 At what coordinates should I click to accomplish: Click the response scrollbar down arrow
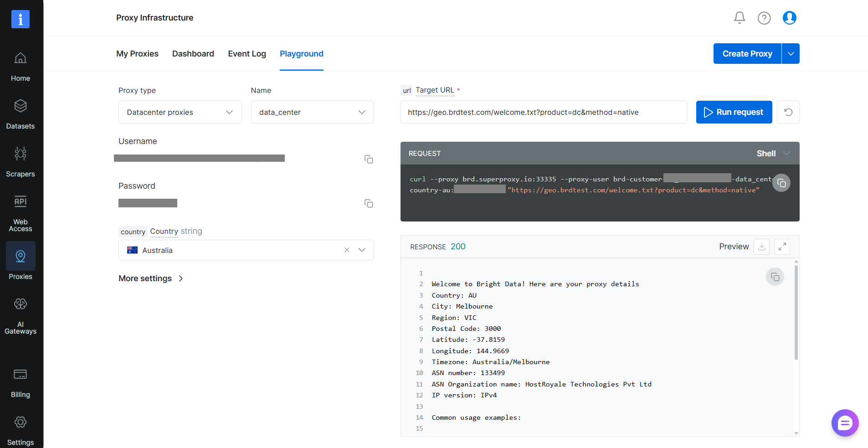tap(796, 433)
